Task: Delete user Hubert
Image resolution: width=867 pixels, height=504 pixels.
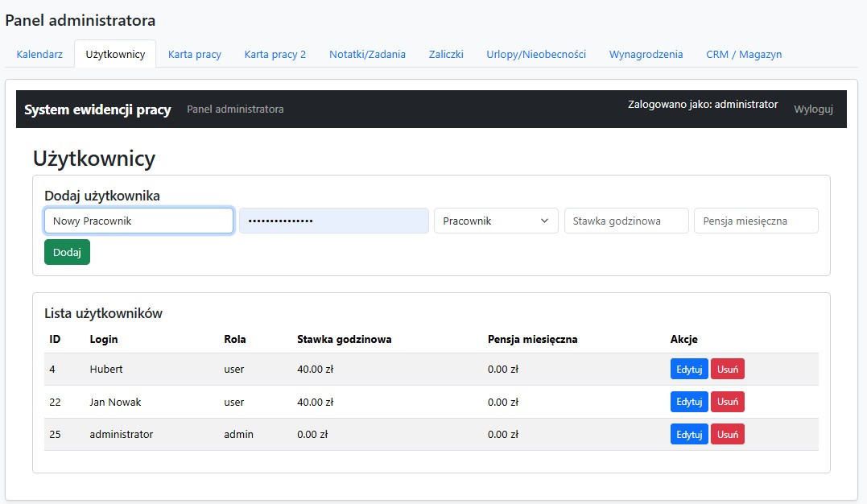Action: [x=727, y=369]
